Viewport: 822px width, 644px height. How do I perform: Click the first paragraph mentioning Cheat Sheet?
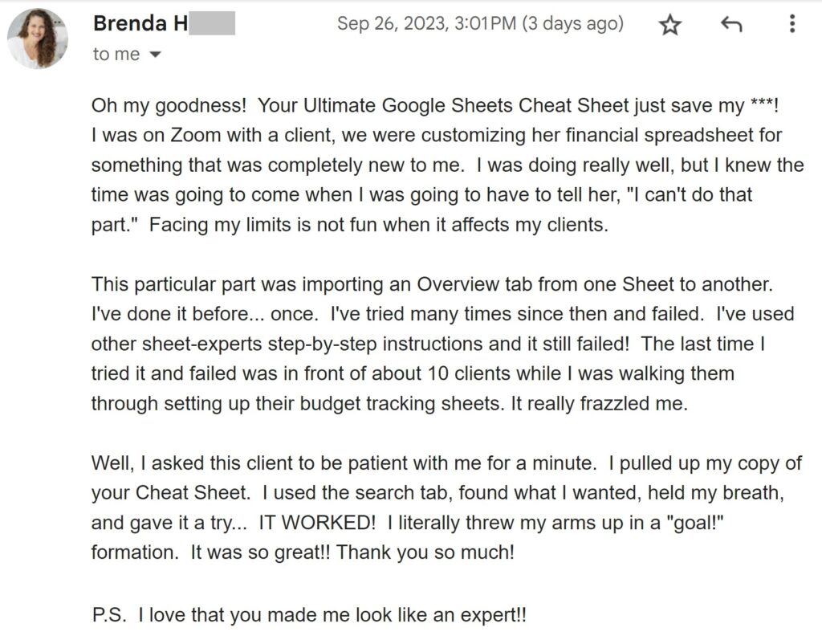click(x=442, y=165)
